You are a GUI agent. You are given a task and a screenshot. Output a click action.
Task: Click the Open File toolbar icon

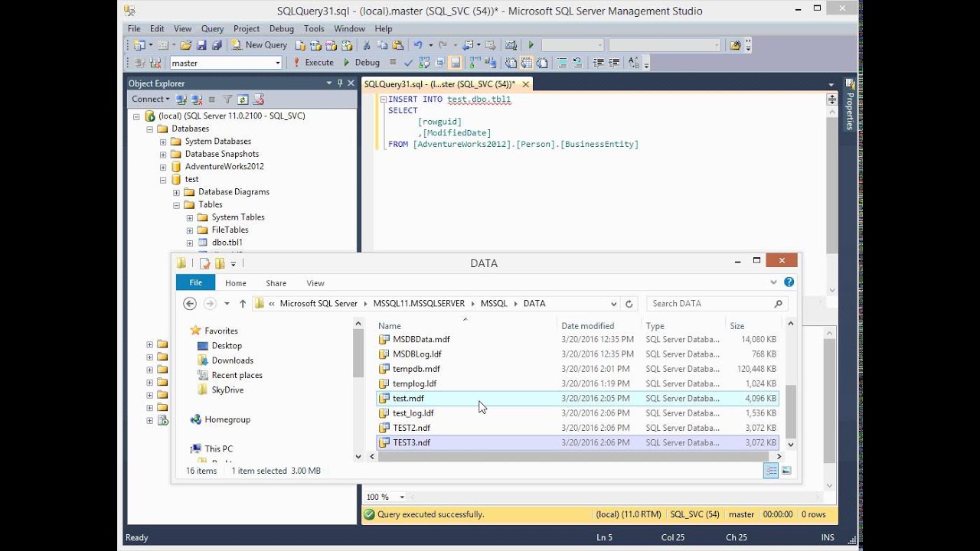(185, 44)
